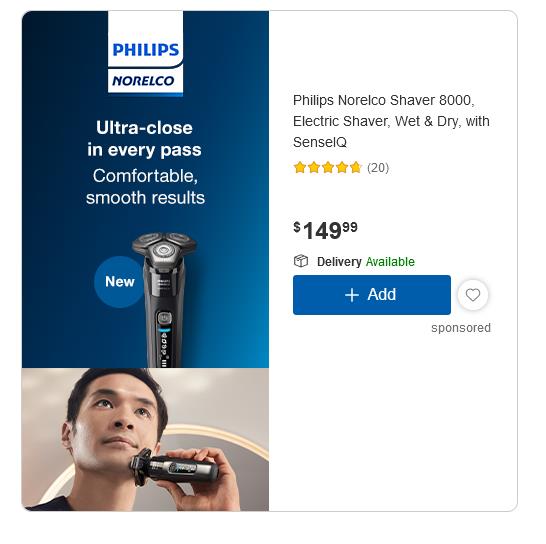Open the (20) reviews count
The image size is (546, 544).
pos(378,168)
